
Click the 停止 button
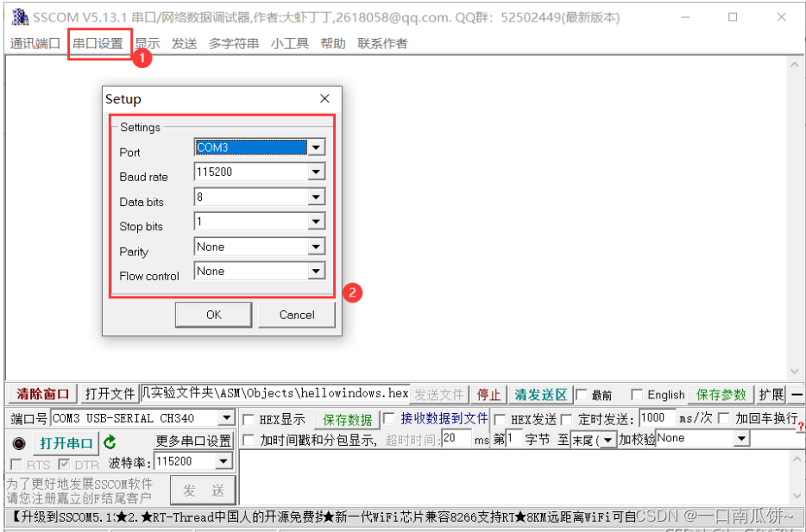tap(488, 394)
